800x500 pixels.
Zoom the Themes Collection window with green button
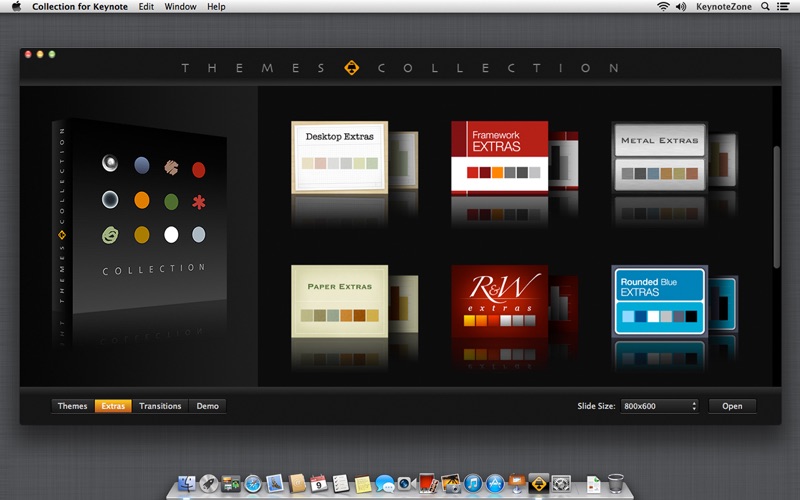point(52,54)
